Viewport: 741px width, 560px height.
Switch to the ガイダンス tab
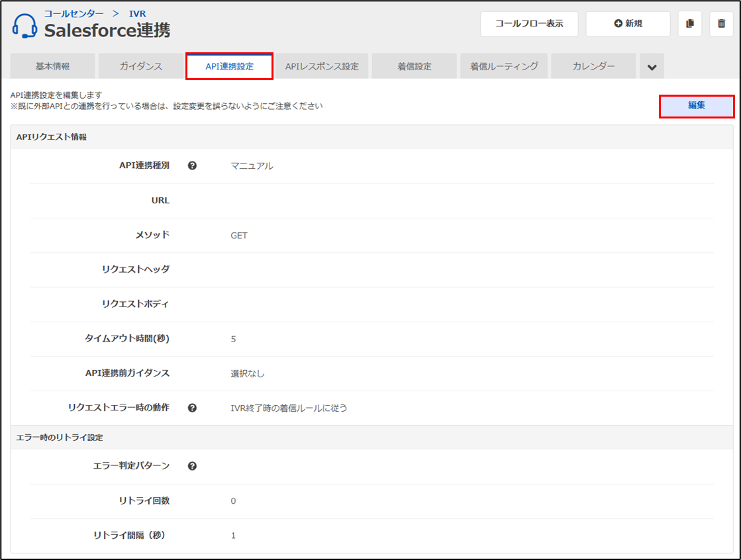(x=140, y=67)
